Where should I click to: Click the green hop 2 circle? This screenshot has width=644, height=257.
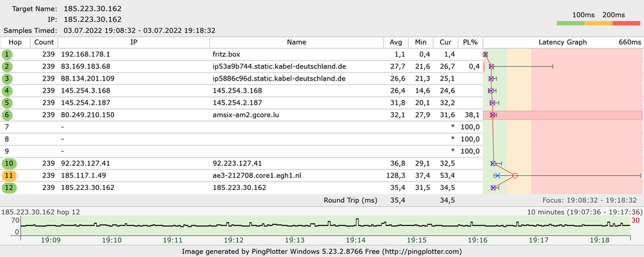(7, 66)
